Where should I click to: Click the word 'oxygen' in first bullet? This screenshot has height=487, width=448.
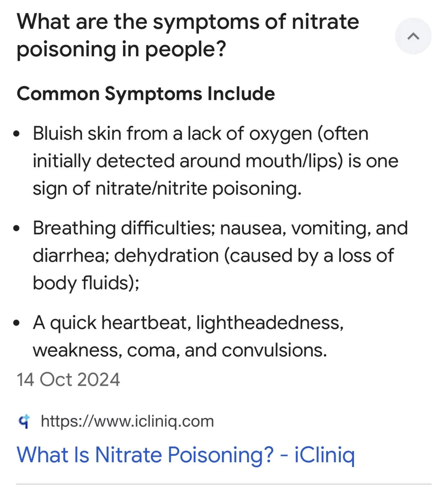click(x=280, y=134)
